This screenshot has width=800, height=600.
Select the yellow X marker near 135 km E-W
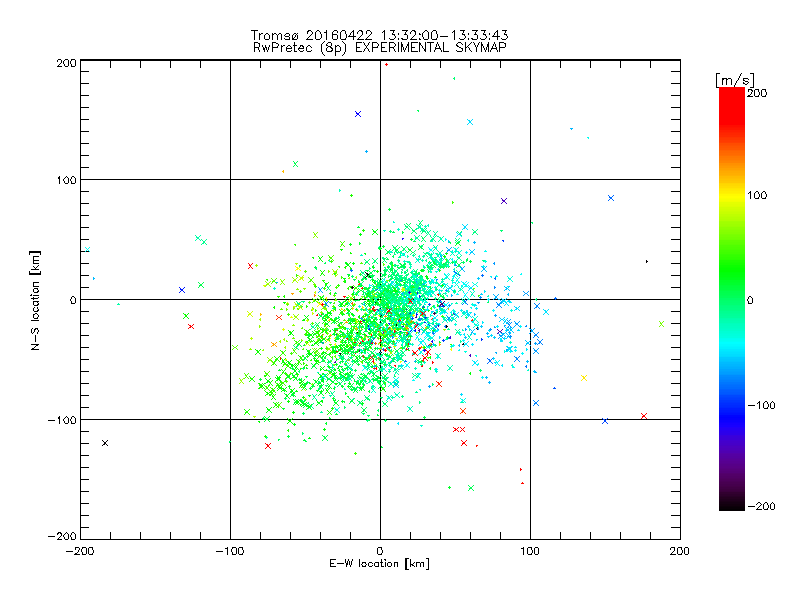tap(584, 378)
